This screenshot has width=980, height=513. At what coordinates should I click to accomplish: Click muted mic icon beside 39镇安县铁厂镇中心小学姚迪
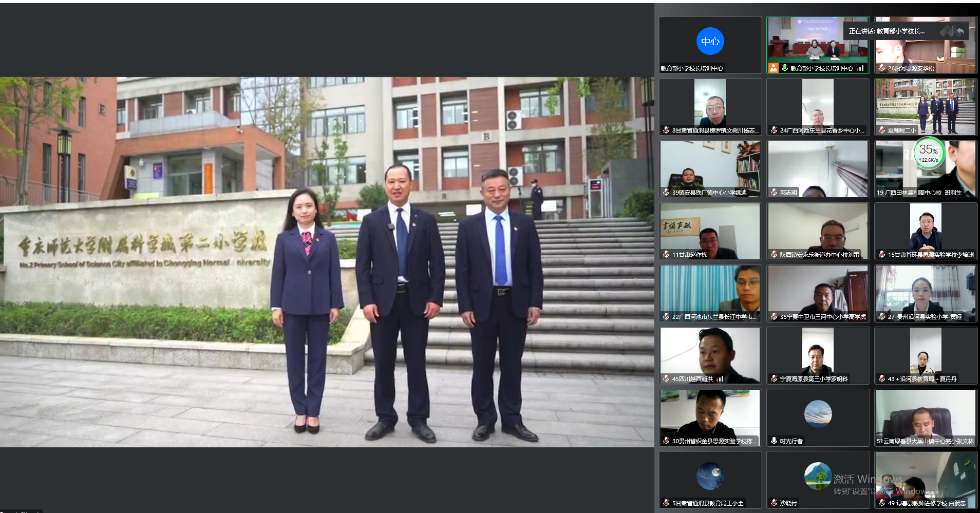(666, 193)
